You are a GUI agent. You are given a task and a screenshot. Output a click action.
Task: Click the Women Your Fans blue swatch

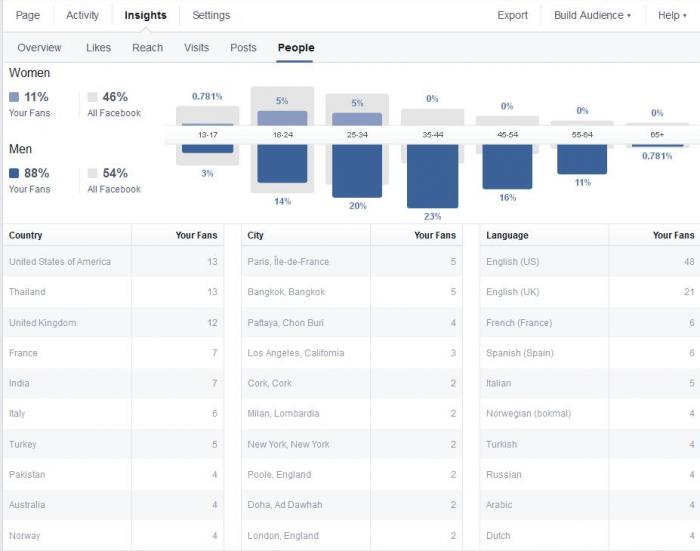(x=14, y=97)
